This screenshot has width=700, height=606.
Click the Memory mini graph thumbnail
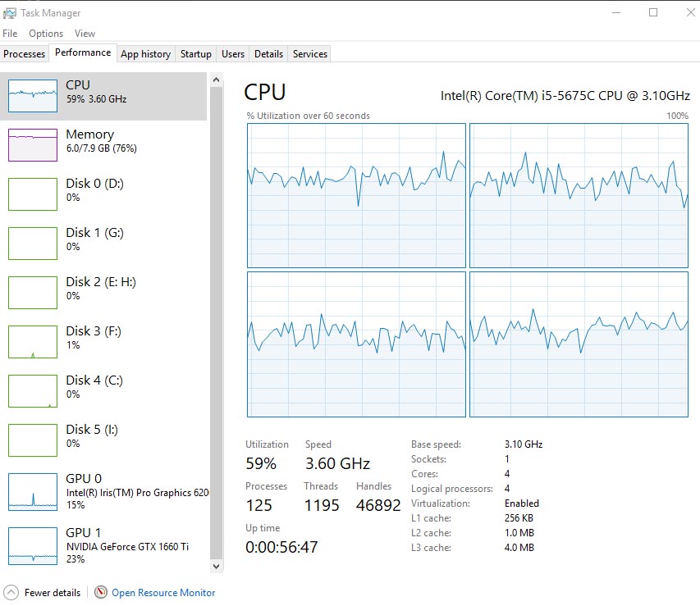33,144
